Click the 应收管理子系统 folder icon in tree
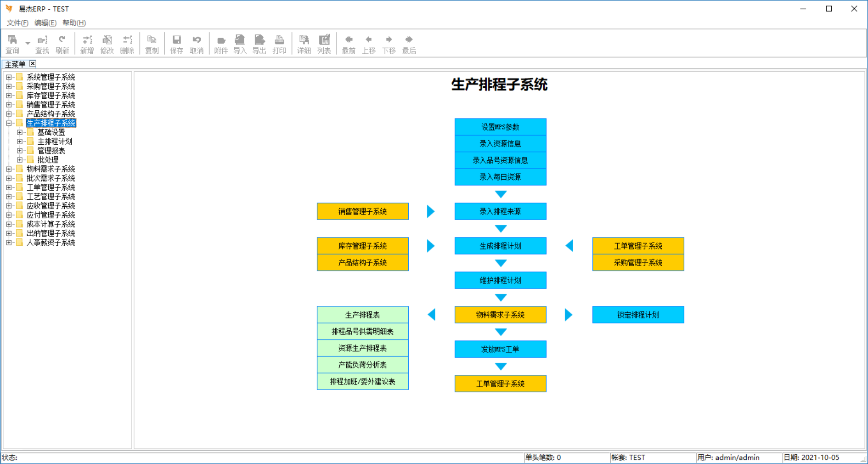 point(19,205)
